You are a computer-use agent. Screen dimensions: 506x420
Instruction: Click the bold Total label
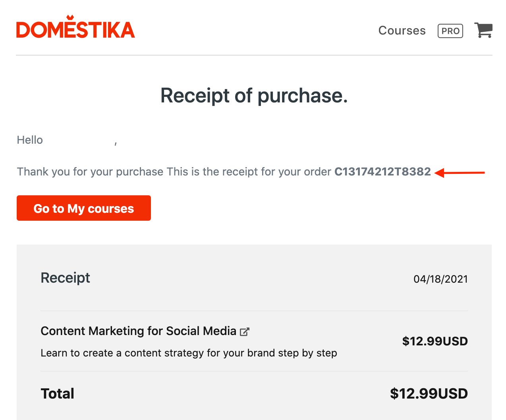(58, 394)
